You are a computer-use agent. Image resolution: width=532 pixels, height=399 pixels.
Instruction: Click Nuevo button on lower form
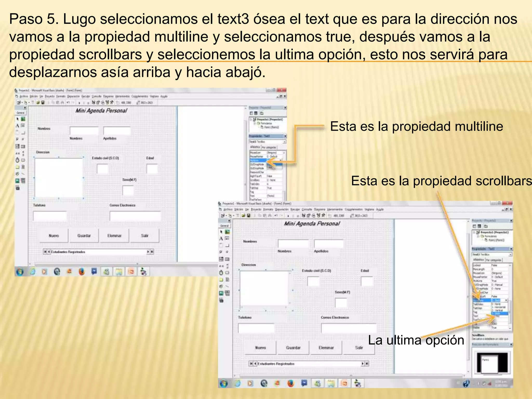260,348
